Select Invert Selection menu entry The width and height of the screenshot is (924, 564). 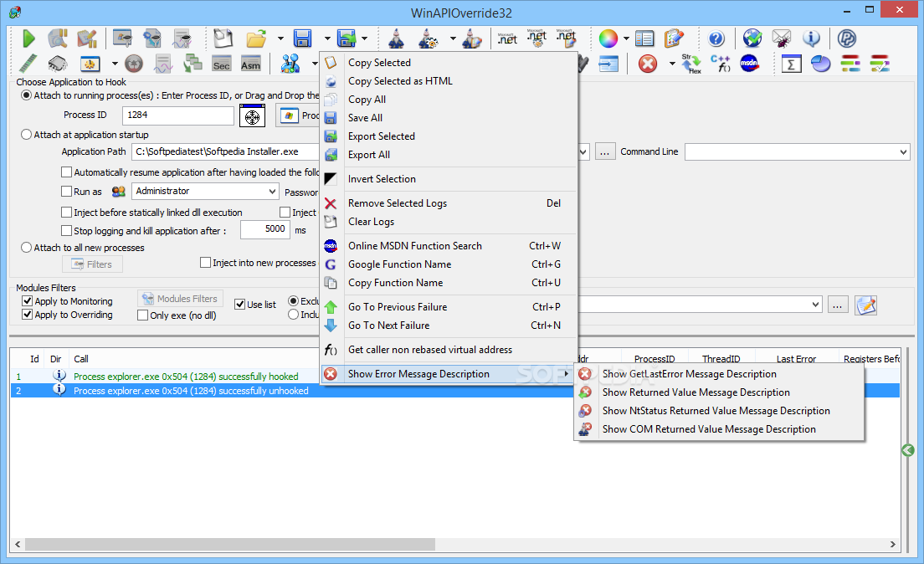449,178
